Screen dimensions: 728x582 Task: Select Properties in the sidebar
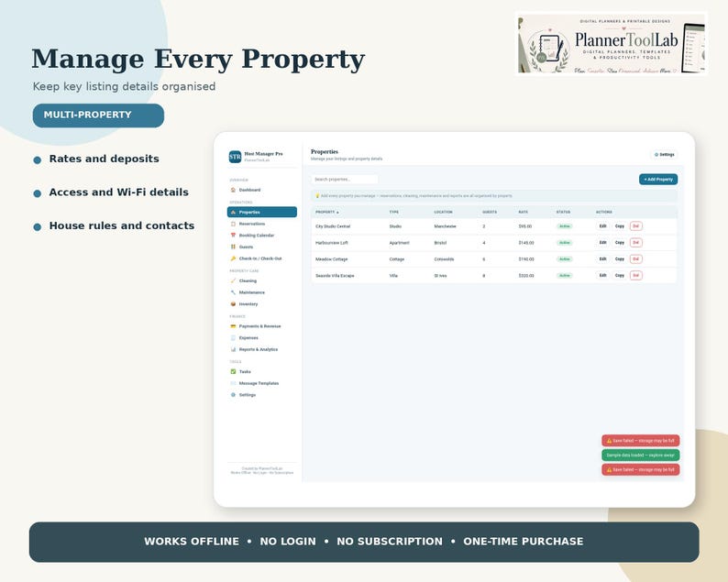(262, 212)
